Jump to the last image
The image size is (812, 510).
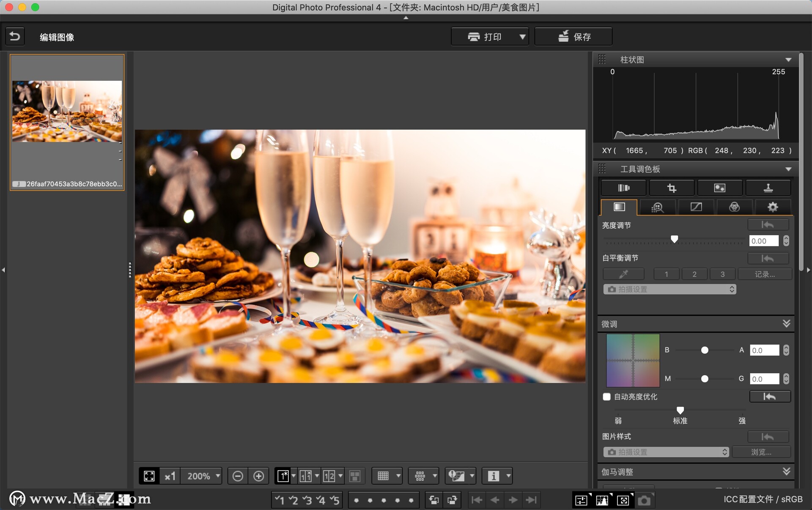click(x=531, y=500)
